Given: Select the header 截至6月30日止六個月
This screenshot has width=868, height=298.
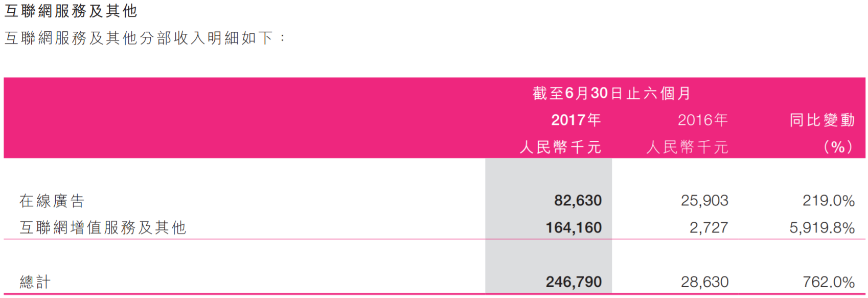Looking at the screenshot, I should 611,93.
